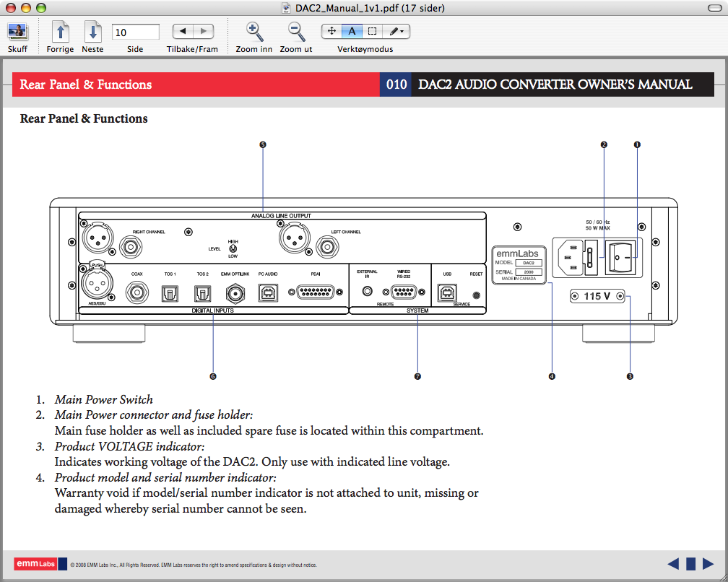Click page number 010 in header
This screenshot has width=728, height=582.
(x=396, y=84)
